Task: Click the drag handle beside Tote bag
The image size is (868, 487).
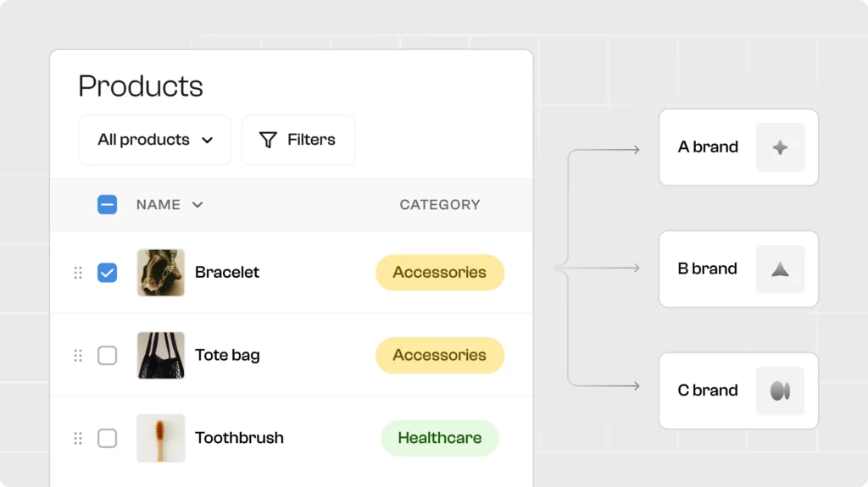Action: (x=78, y=356)
